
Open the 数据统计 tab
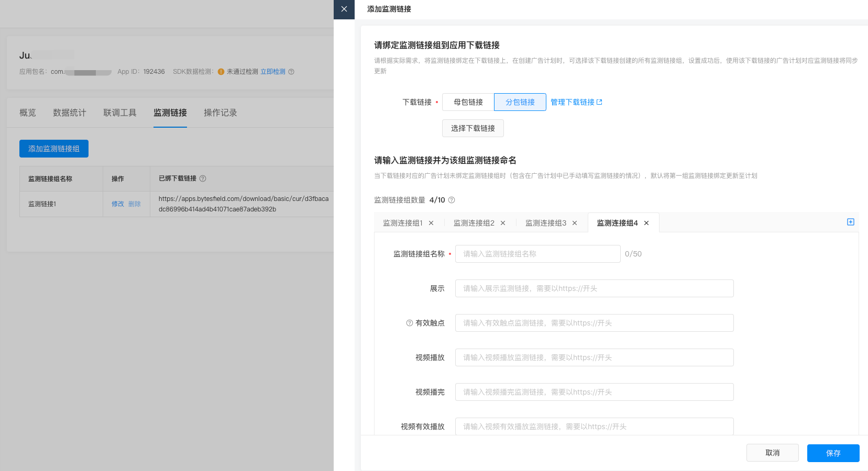click(x=70, y=113)
